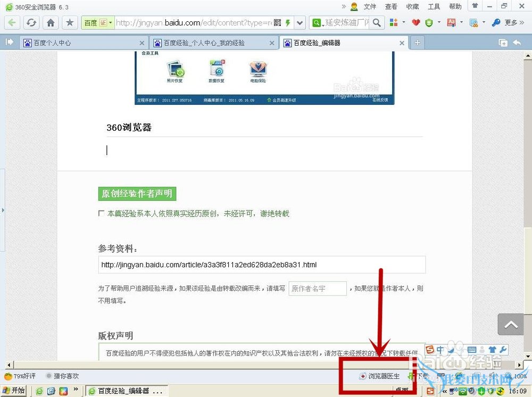This screenshot has width=532, height=397.
Task: Click the green lightning speed-mode icon
Action: coord(288,23)
